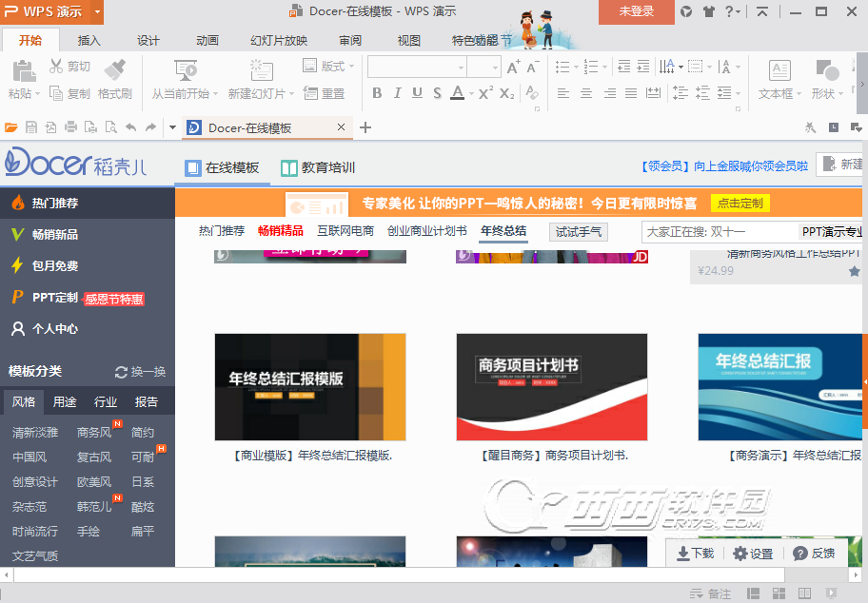Image resolution: width=868 pixels, height=603 pixels.
Task: Toggle align left
Action: pyautogui.click(x=563, y=93)
